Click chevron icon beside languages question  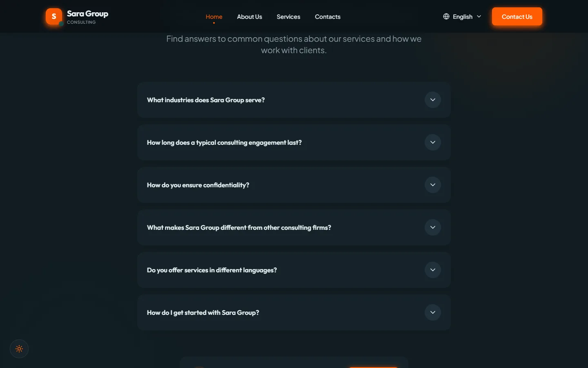(x=433, y=270)
